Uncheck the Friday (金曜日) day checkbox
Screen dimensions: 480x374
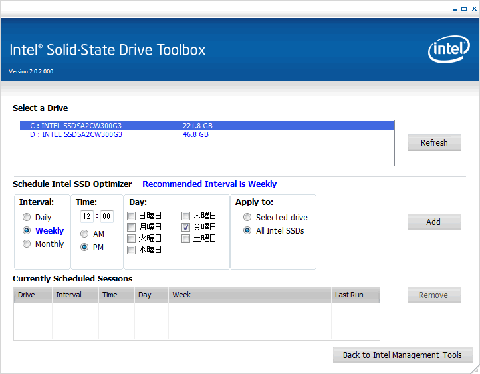coord(186,227)
